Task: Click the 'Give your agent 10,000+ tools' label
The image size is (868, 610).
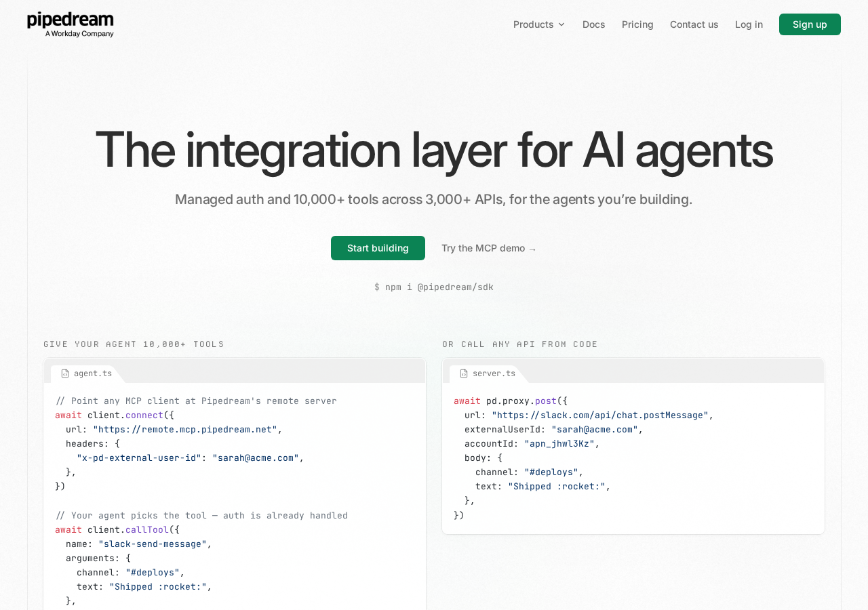Action: 134,344
